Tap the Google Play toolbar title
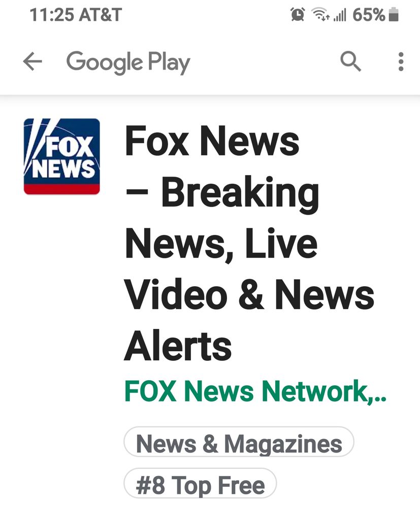 [x=128, y=62]
